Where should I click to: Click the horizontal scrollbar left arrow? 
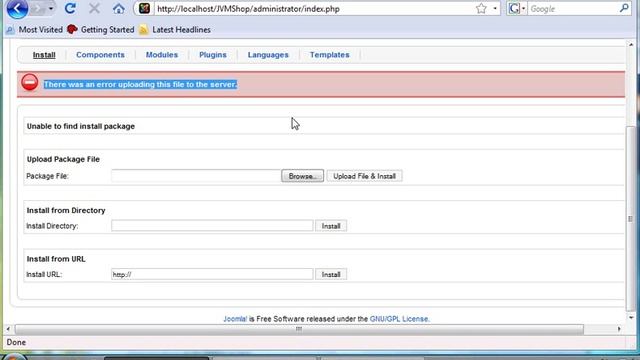8,329
